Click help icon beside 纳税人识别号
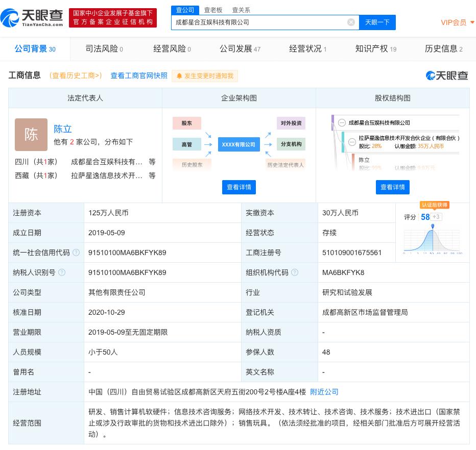The height and width of the screenshot is (450, 476). click(x=62, y=272)
